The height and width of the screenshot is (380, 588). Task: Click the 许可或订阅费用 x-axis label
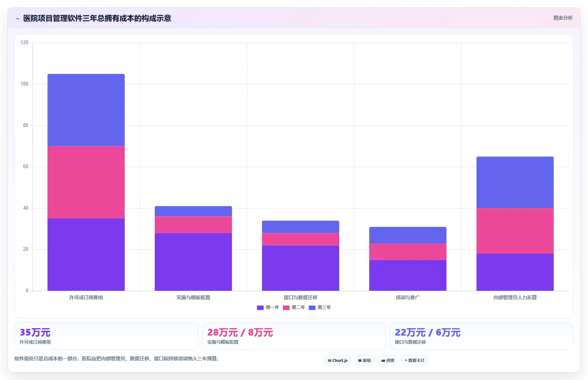click(x=86, y=297)
